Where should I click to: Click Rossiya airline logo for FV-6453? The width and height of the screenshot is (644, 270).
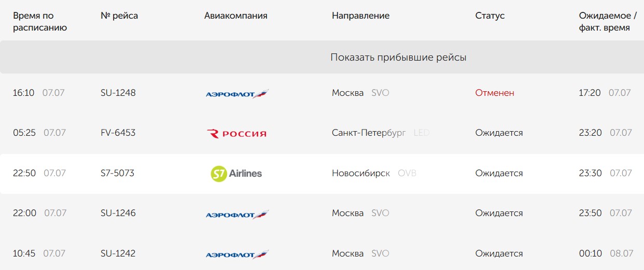point(236,134)
